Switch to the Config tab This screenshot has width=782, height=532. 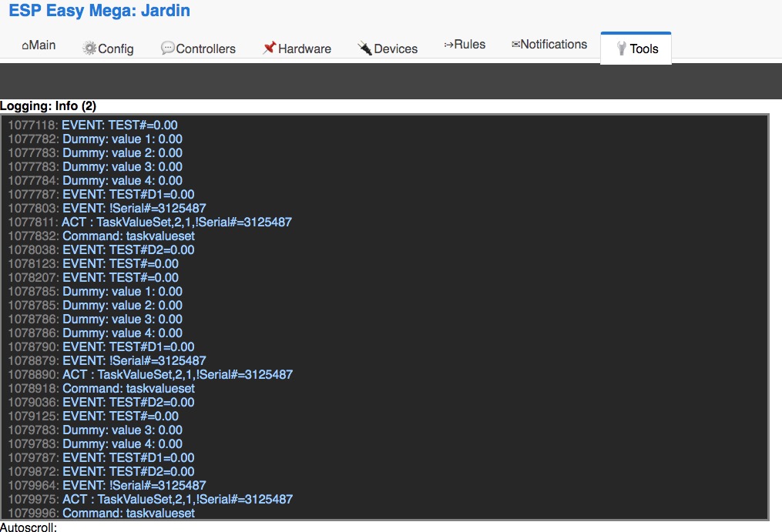pyautogui.click(x=108, y=49)
